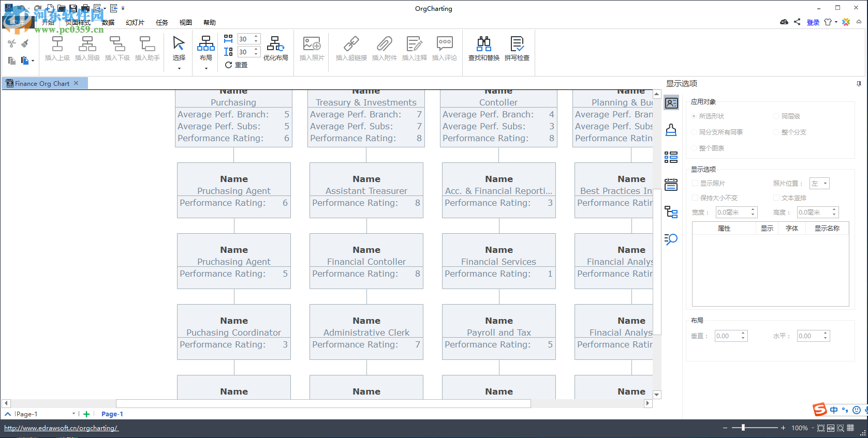Viewport: 868px width, 438px height.
Task: Open the edrawsoft orgcharting link
Action: [61, 428]
